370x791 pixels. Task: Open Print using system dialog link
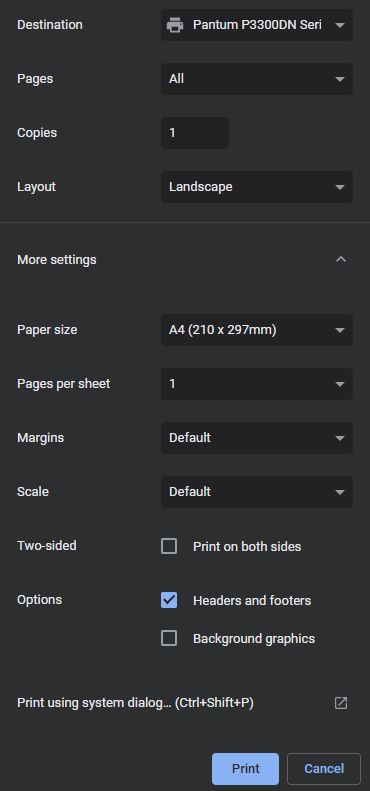pyautogui.click(x=135, y=703)
